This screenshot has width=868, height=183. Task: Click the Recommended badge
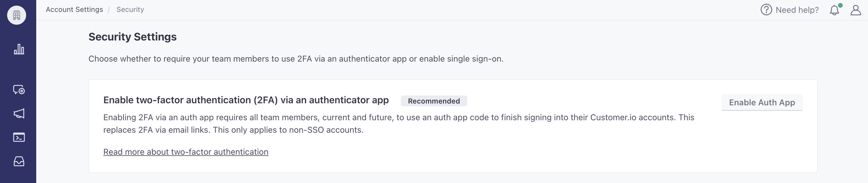[x=434, y=101]
